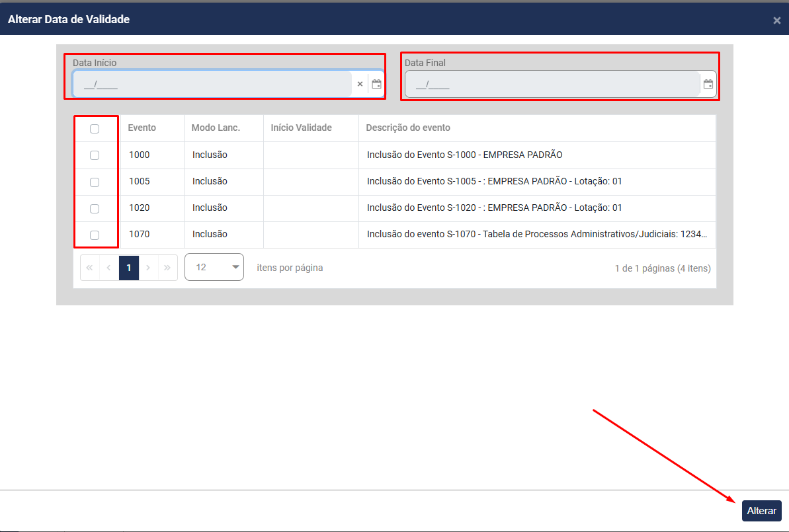The height and width of the screenshot is (532, 789).
Task: Check the box for event 1005
Action: [x=95, y=182]
